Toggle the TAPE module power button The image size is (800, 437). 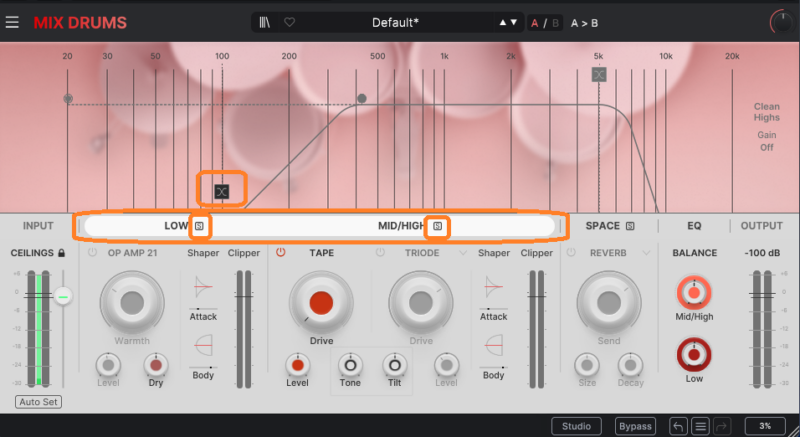point(282,253)
